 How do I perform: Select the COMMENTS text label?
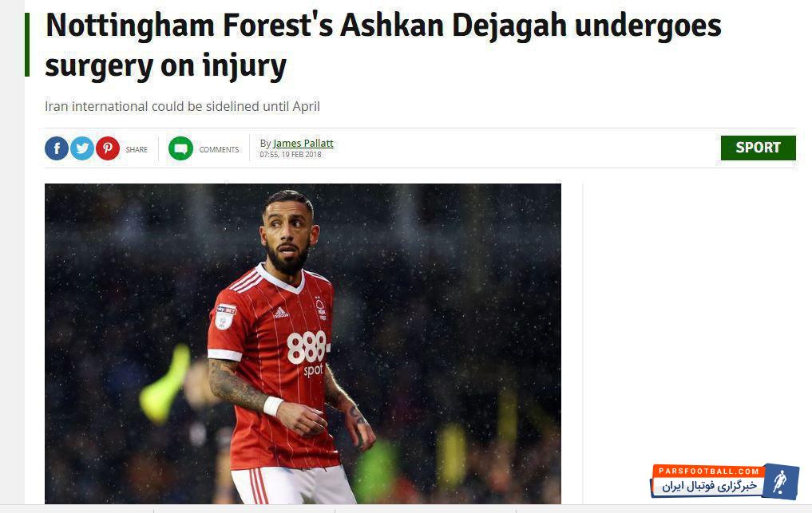point(219,150)
